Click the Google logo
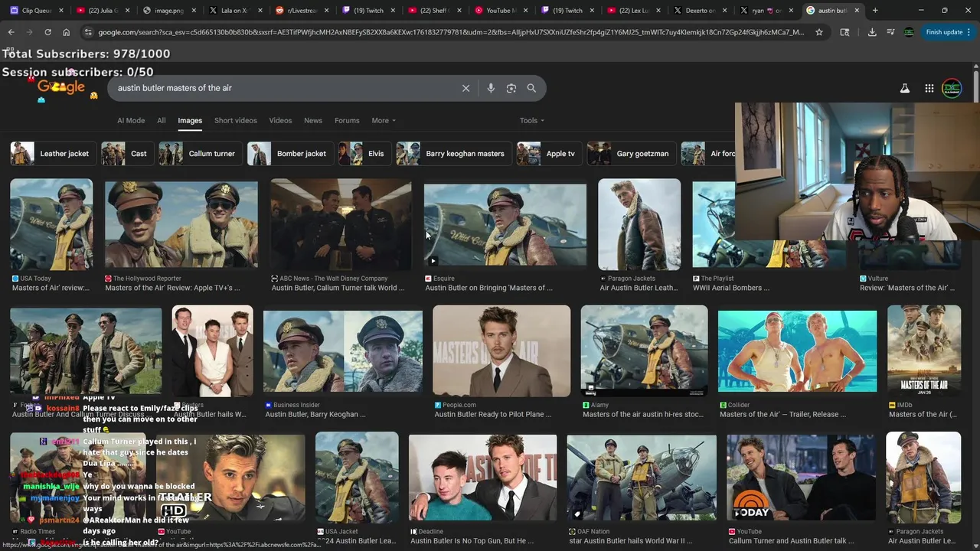Screen dimensions: 980x551 pos(61,87)
